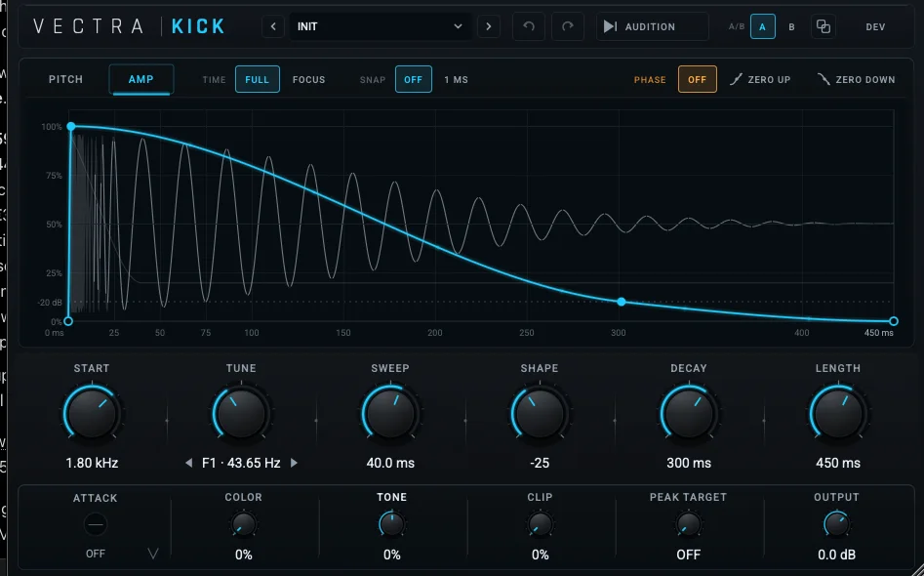Expand the ATTACK dropdown chevron

[153, 554]
